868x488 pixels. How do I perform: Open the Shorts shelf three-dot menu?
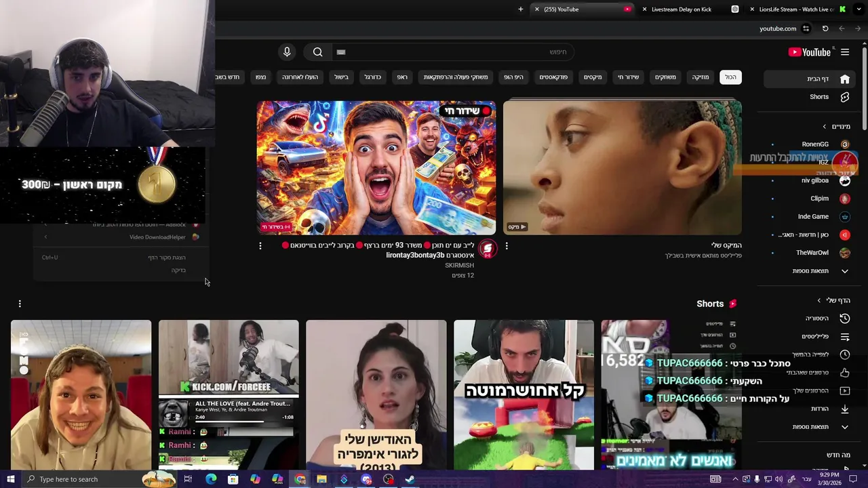pos(20,304)
